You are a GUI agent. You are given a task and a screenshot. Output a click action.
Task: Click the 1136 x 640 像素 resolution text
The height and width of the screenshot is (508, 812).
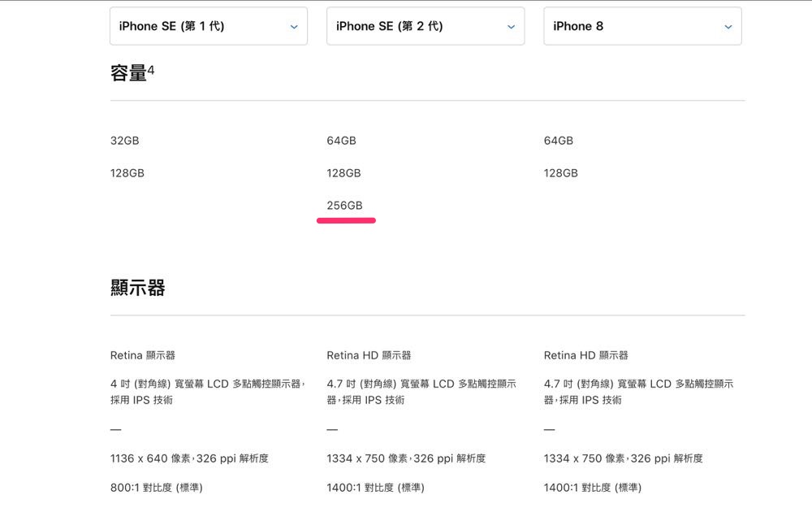coord(189,458)
